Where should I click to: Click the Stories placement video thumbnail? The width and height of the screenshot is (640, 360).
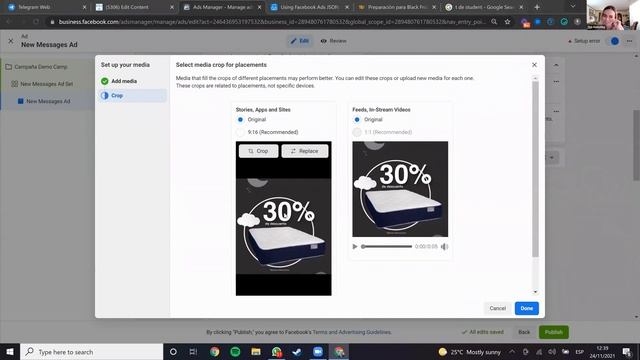coord(284,218)
